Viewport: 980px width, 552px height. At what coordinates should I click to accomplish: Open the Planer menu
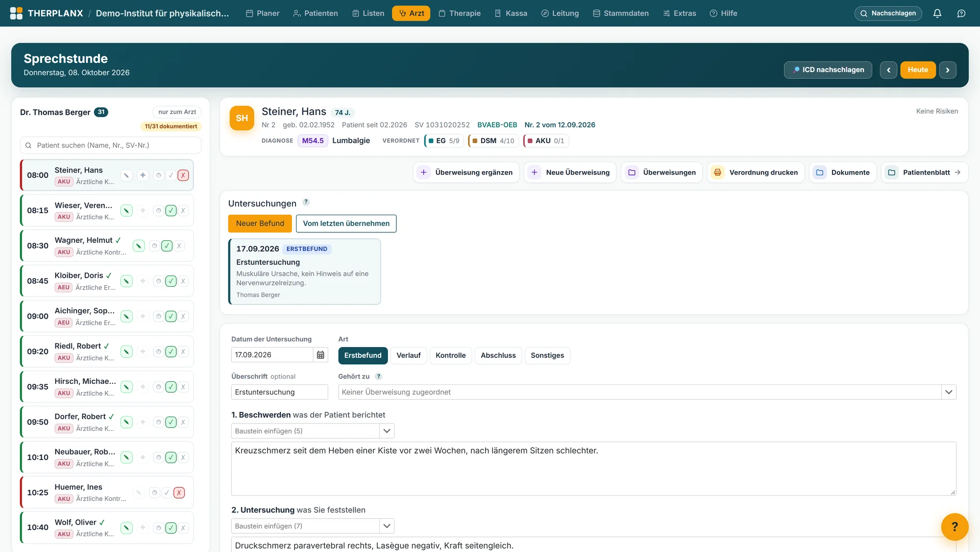click(x=263, y=13)
